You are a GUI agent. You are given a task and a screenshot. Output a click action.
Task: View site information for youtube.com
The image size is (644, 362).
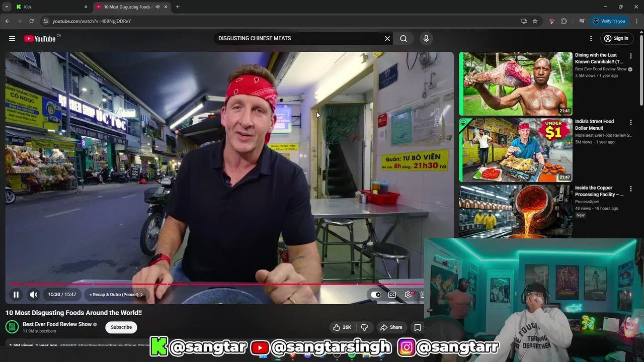[x=46, y=21]
